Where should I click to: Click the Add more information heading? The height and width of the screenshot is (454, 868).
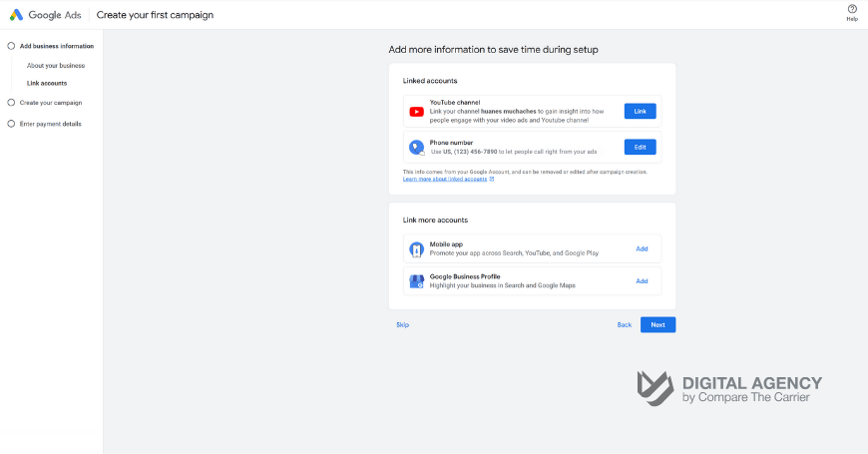coord(493,50)
